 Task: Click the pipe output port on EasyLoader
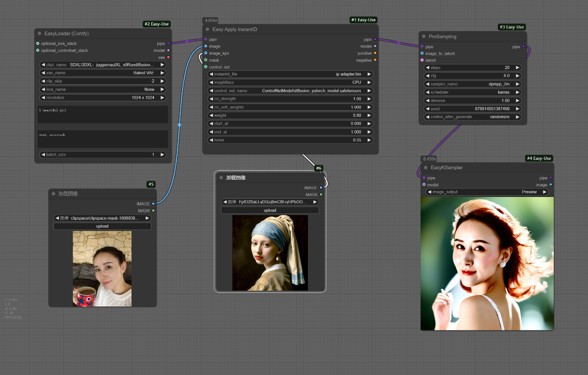click(168, 44)
